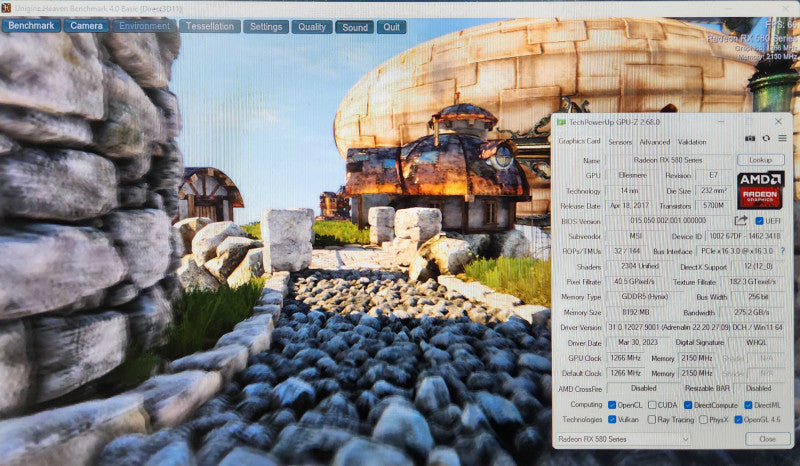800x466 pixels.
Task: Toggle the CUDA checkbox
Action: (652, 405)
